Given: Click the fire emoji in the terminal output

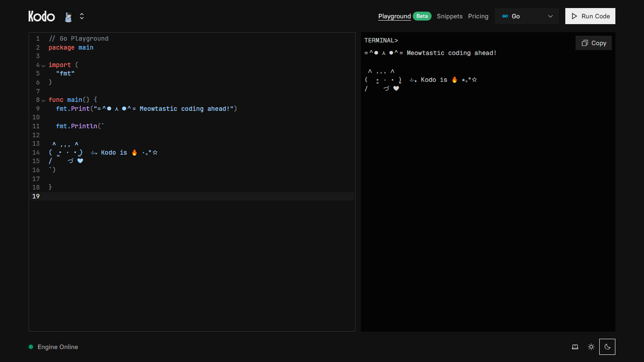Looking at the screenshot, I should [x=454, y=80].
